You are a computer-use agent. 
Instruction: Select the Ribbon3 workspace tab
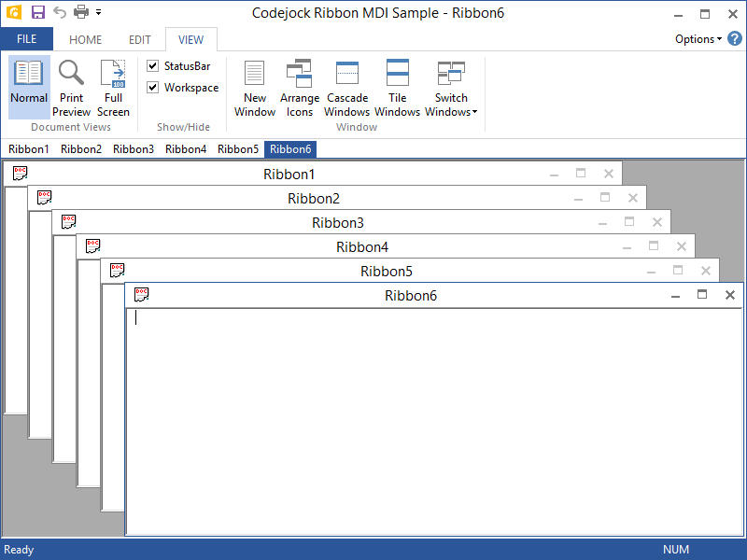coord(134,149)
